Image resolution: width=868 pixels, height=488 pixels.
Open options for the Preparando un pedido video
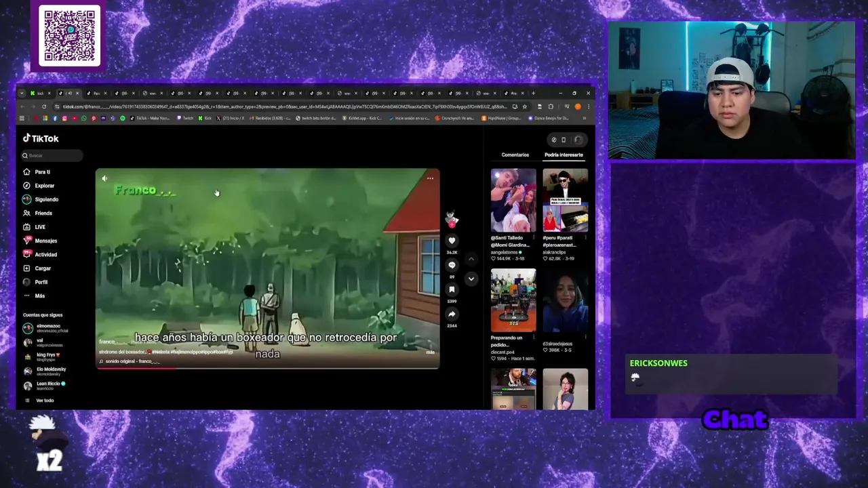point(534,337)
